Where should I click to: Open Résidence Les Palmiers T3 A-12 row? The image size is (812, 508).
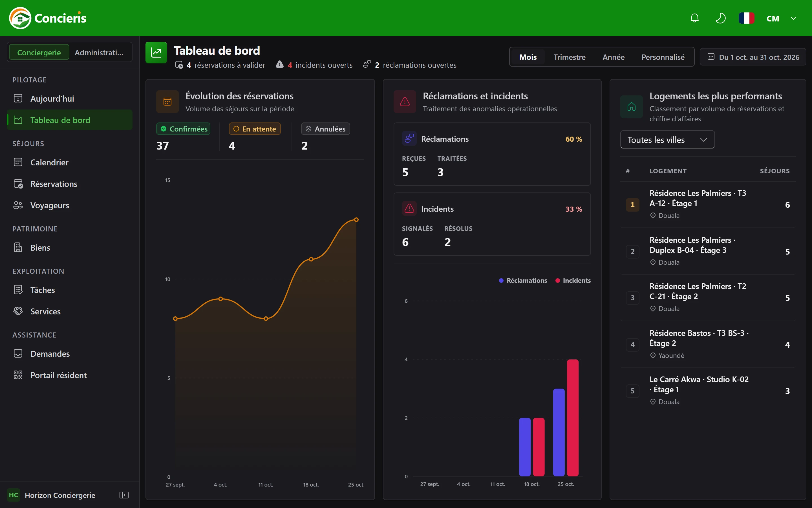[708, 204]
